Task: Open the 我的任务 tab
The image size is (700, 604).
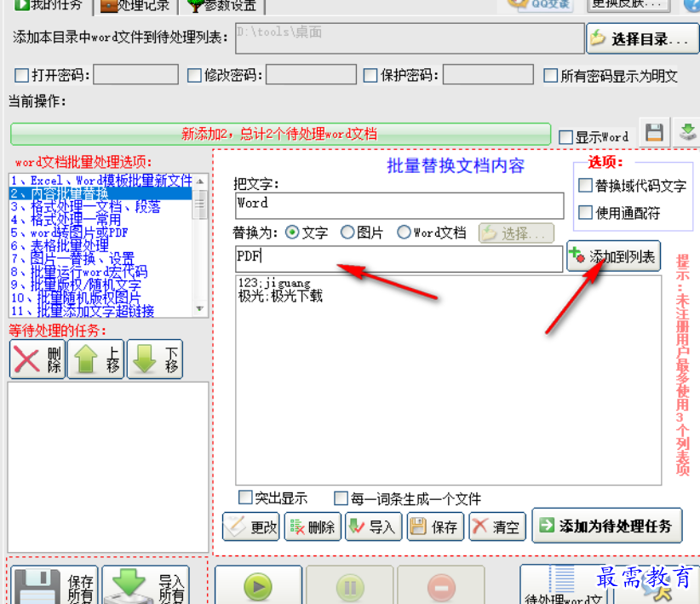Action: click(x=48, y=6)
